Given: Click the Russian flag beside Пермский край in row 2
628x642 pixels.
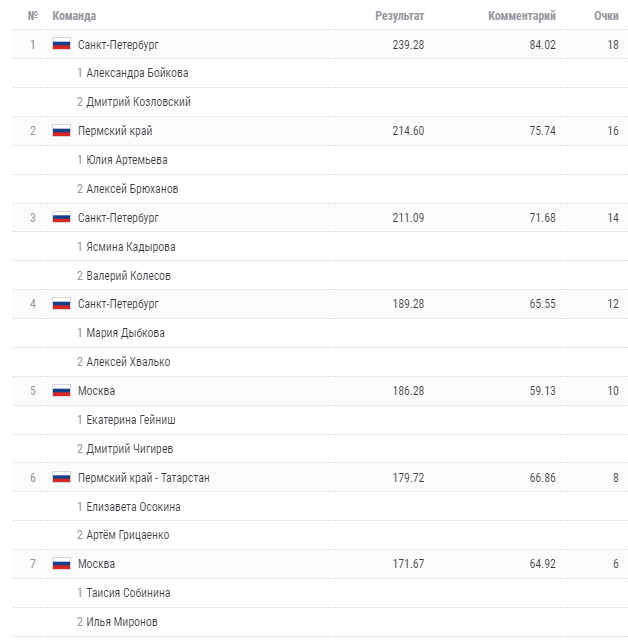Looking at the screenshot, I should [x=61, y=131].
